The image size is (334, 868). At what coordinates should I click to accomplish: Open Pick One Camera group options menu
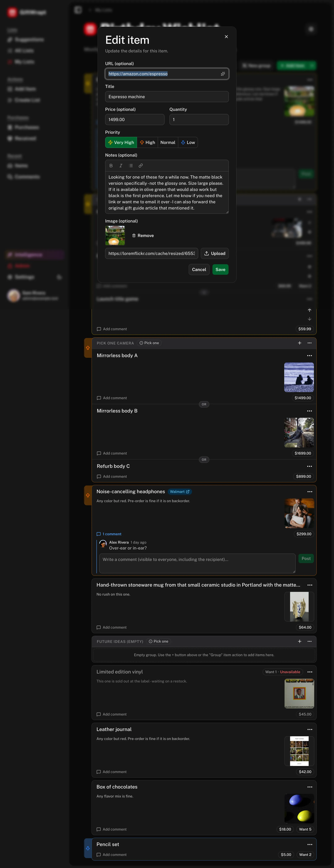[309, 343]
